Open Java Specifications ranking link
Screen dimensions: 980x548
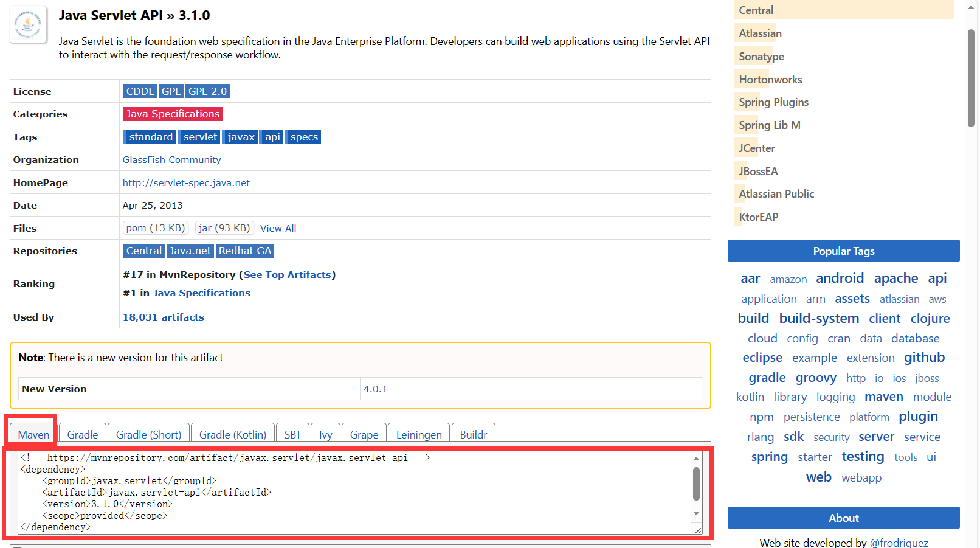tap(201, 293)
